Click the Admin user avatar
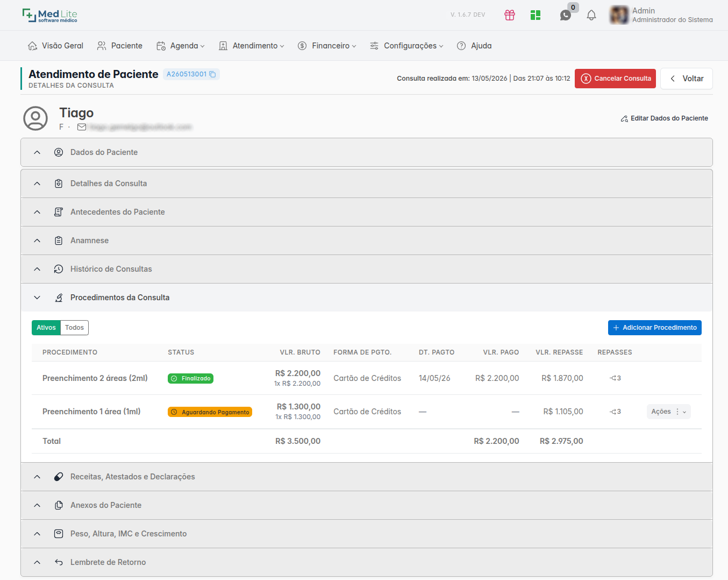Viewport: 728px width, 580px height. [x=619, y=15]
